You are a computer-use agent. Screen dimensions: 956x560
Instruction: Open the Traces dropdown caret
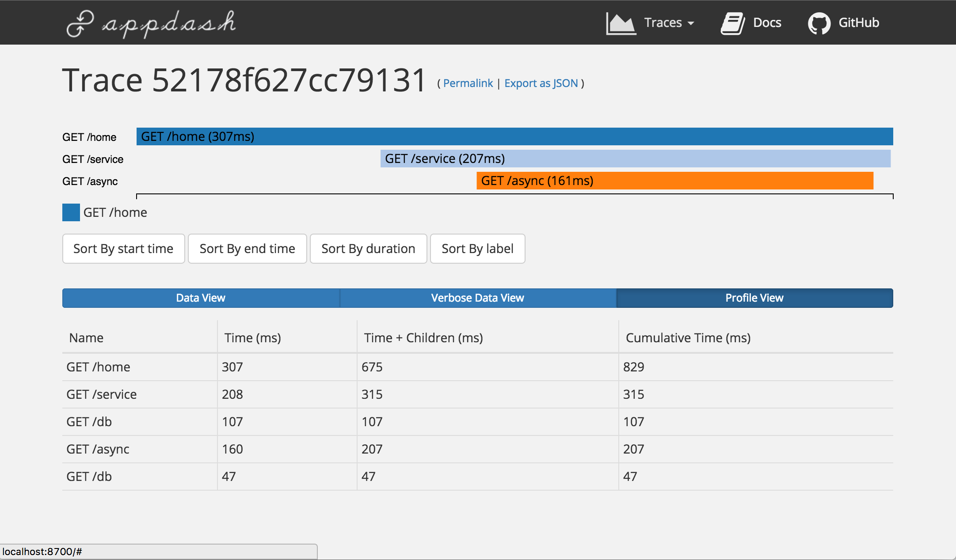point(691,23)
